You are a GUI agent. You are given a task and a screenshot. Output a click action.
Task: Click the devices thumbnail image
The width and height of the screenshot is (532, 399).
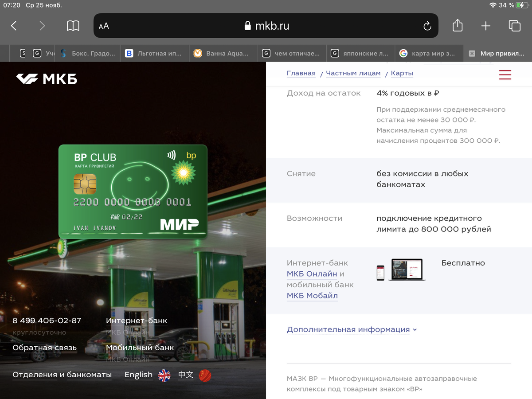(401, 270)
